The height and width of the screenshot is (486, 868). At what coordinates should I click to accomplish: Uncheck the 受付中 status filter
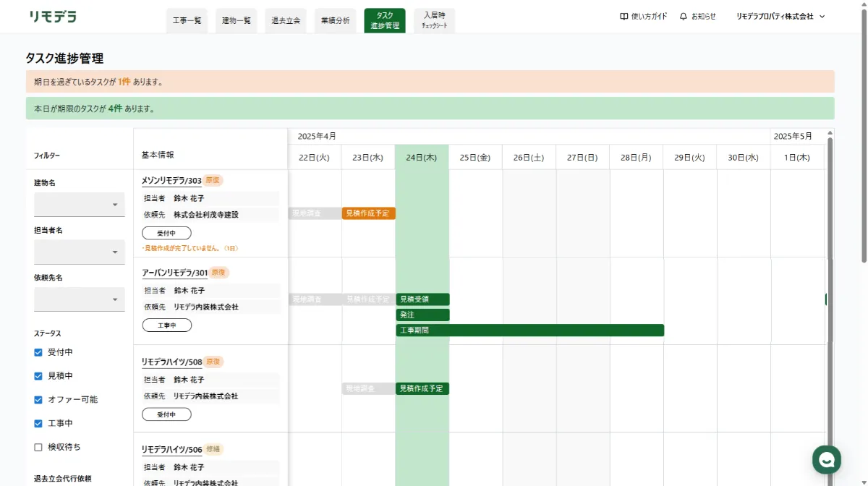(38, 352)
